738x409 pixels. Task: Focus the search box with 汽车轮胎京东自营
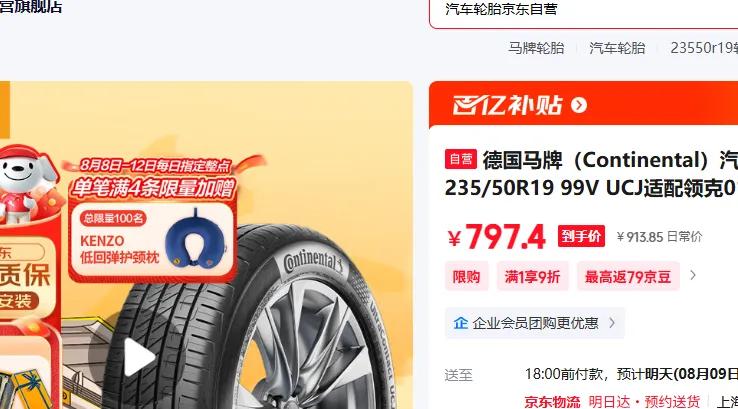click(x=584, y=10)
